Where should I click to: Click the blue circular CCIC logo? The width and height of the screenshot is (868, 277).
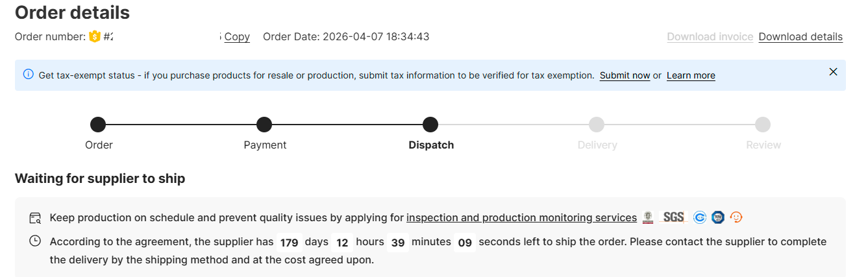click(699, 217)
